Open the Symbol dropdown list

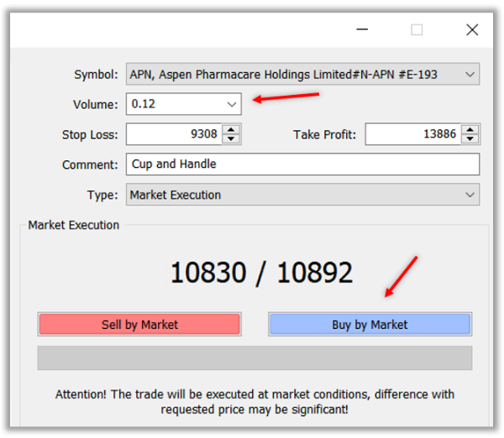click(302, 74)
